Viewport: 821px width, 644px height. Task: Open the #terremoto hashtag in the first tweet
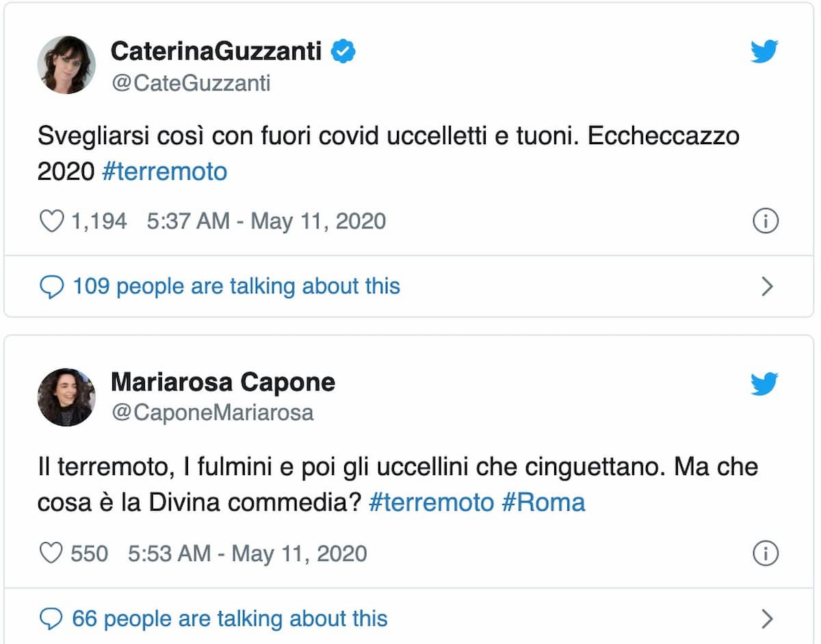(x=164, y=172)
